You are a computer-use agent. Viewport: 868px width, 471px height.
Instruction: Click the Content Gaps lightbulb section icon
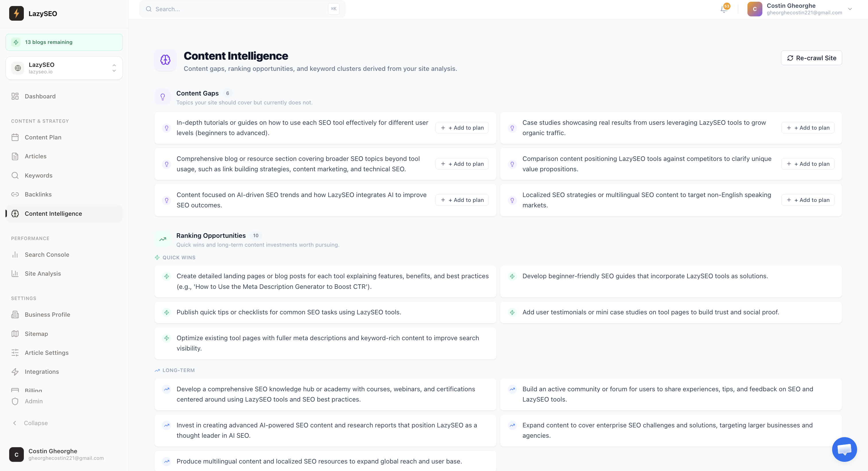point(162,97)
